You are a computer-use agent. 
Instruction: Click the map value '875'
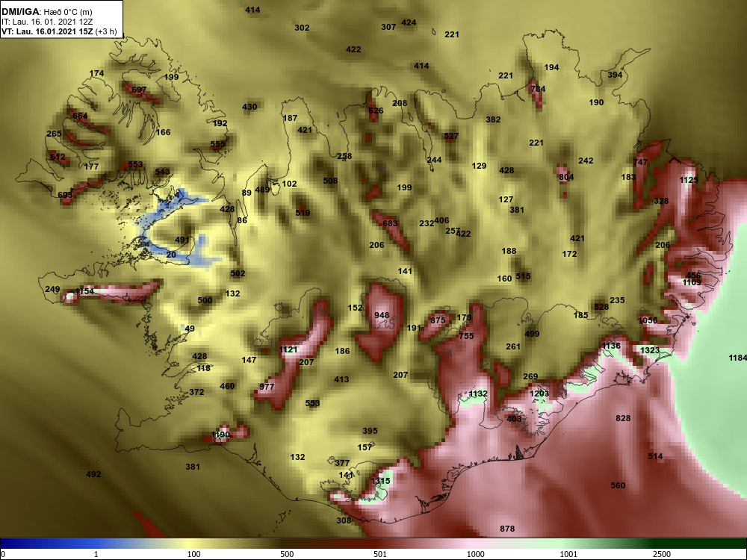pos(438,320)
